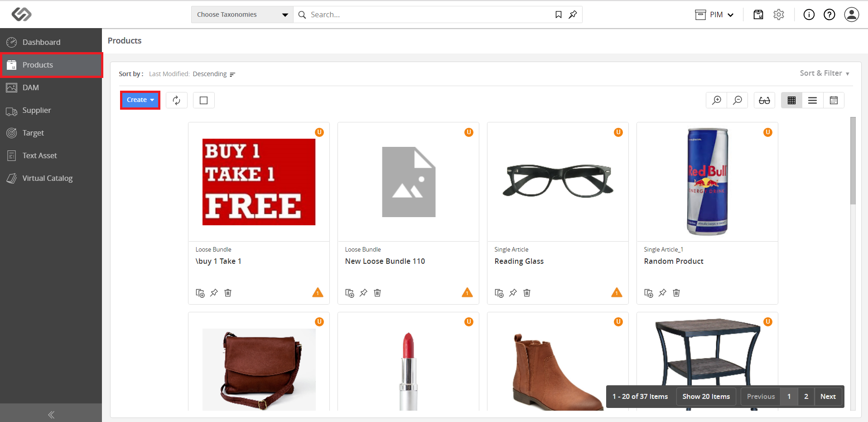Click warning triangle on \buy 1 Take 1
Viewport: 868px width, 422px height.
click(318, 292)
